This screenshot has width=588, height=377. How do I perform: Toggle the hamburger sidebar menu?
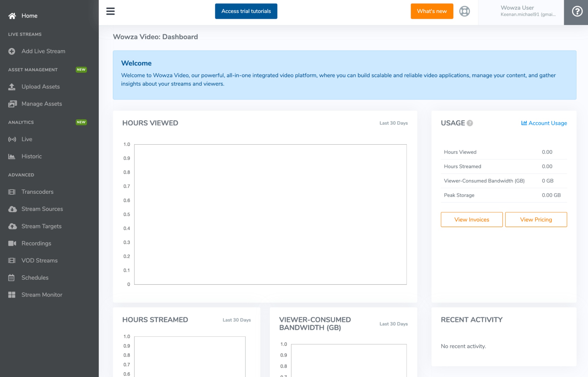tap(110, 11)
